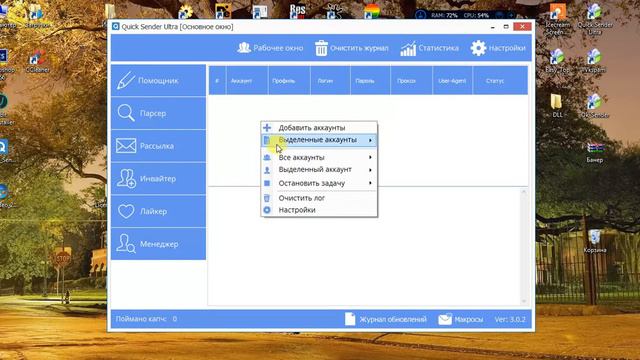Open Макросы in status bar
Viewport: 640px width, 360px height.
coord(461,319)
